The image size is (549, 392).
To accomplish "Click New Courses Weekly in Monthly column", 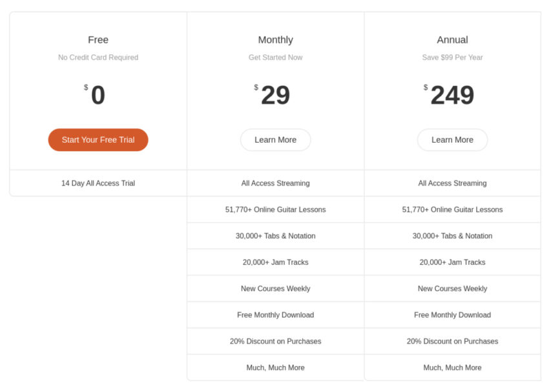I will point(275,289).
